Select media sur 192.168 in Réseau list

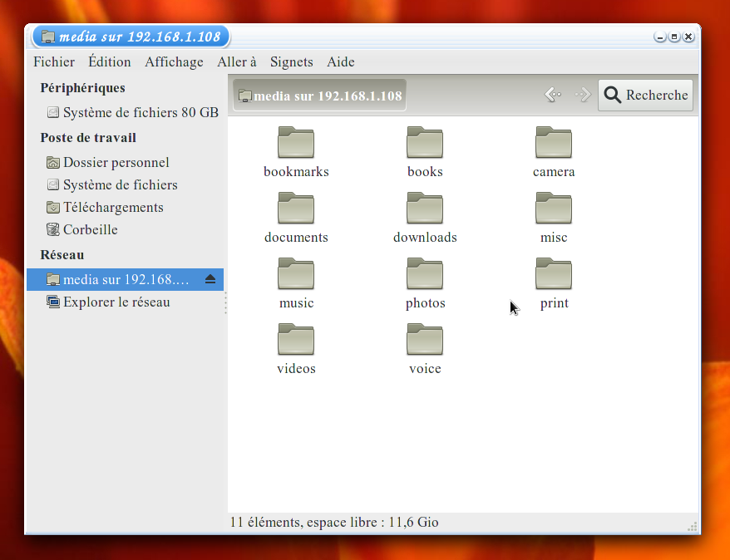point(125,279)
